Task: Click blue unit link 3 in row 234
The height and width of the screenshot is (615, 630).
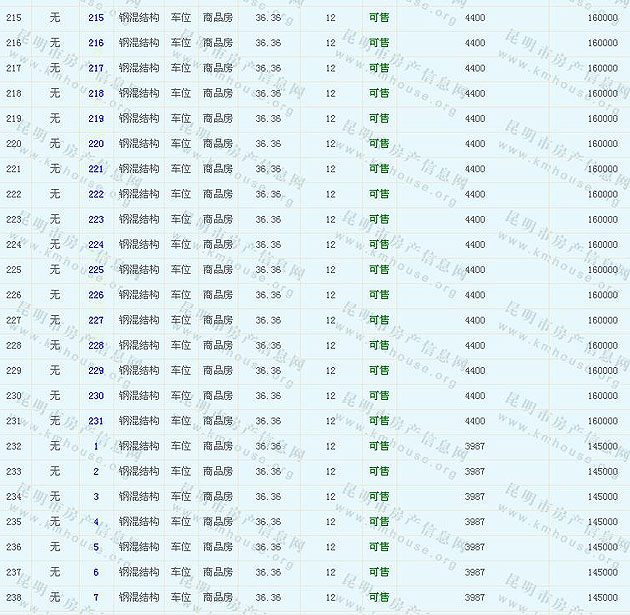Action: [96, 497]
